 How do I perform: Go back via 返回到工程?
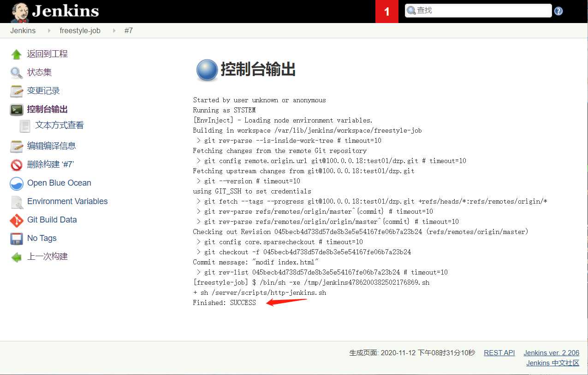(48, 54)
